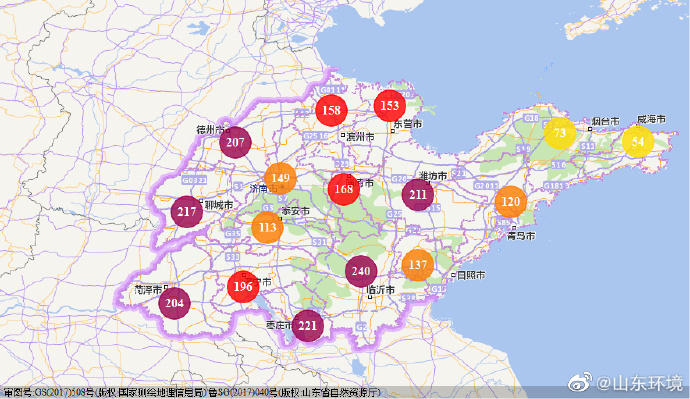Select the yellow 54 marker near 威海市
The image size is (690, 399).
(x=638, y=142)
